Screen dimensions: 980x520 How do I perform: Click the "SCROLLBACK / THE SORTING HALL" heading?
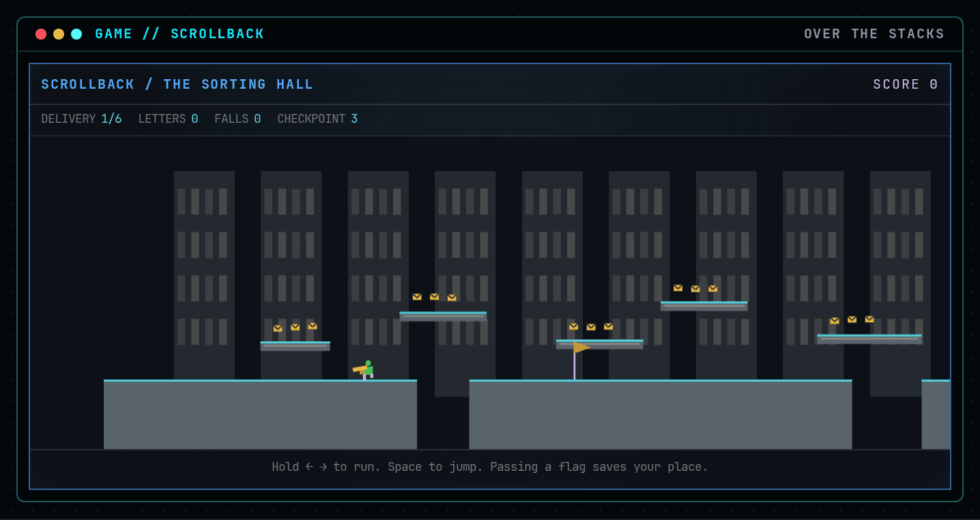tap(177, 85)
